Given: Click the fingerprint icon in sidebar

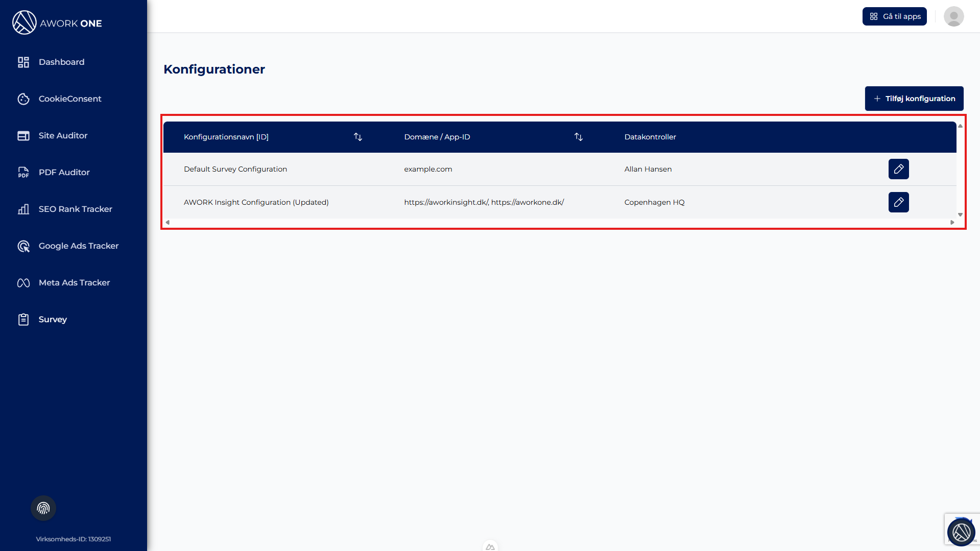Looking at the screenshot, I should pyautogui.click(x=43, y=508).
